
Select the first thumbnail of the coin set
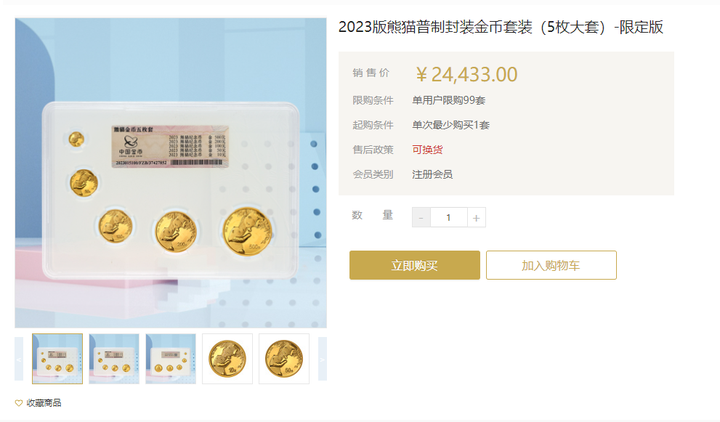click(57, 359)
